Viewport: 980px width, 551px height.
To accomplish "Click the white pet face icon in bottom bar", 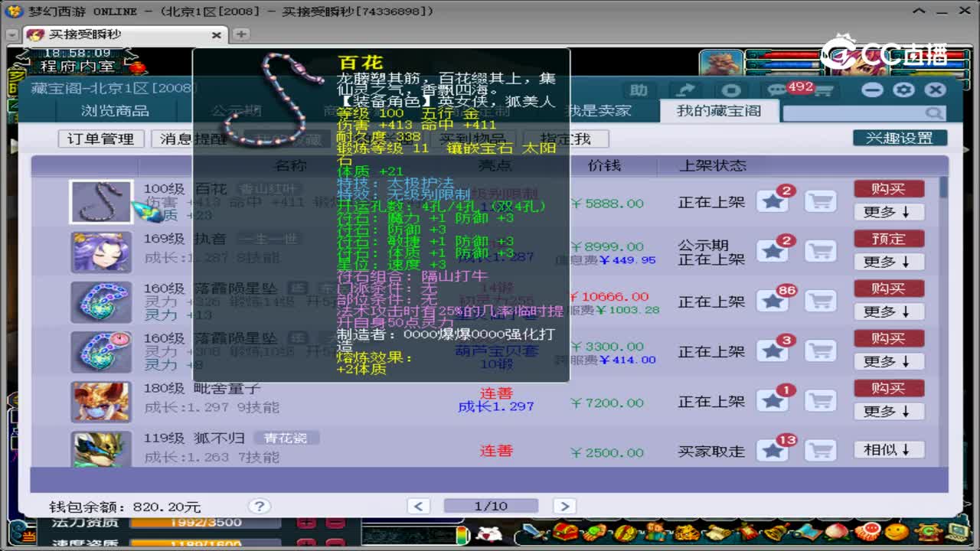I will tap(488, 533).
